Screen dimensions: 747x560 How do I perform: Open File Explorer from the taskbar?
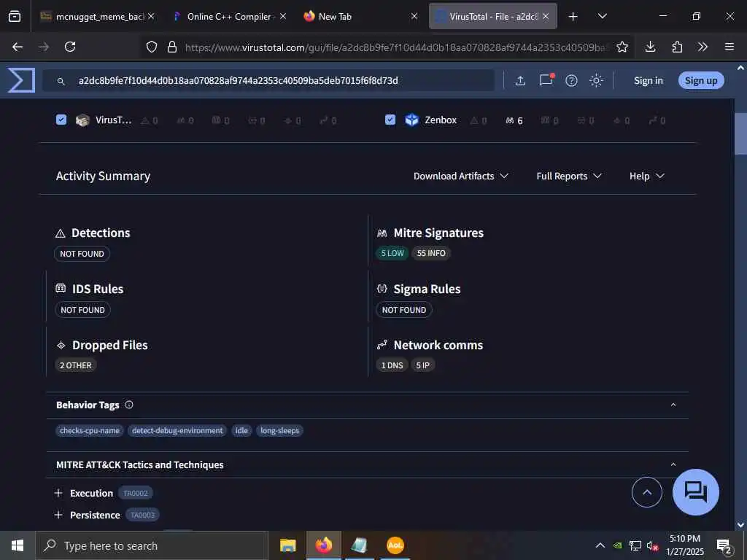(287, 545)
